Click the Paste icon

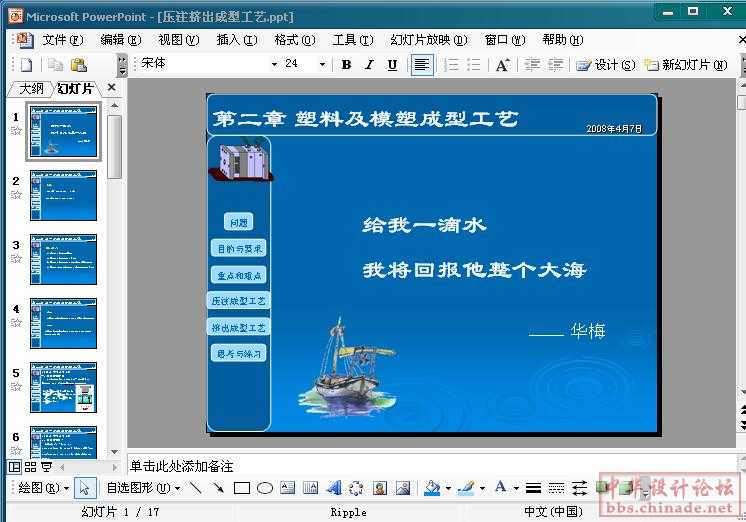coord(78,64)
